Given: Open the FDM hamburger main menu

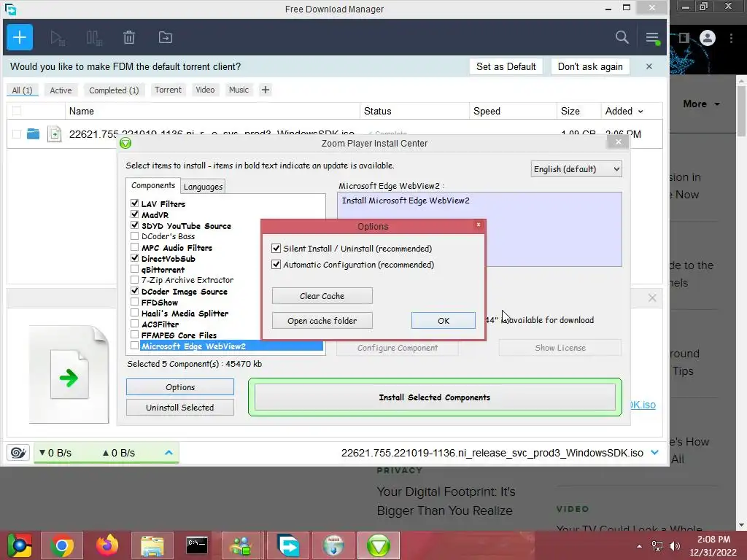Looking at the screenshot, I should click(652, 38).
